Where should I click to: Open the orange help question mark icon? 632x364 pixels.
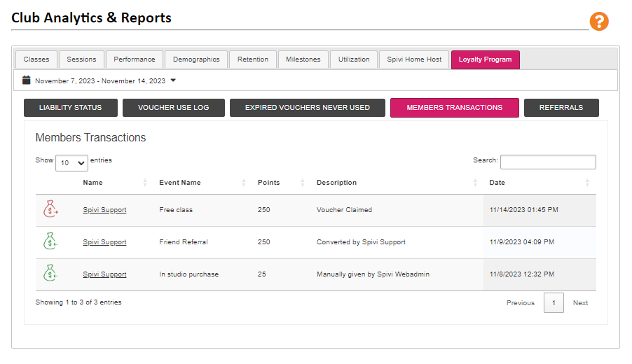[599, 21]
